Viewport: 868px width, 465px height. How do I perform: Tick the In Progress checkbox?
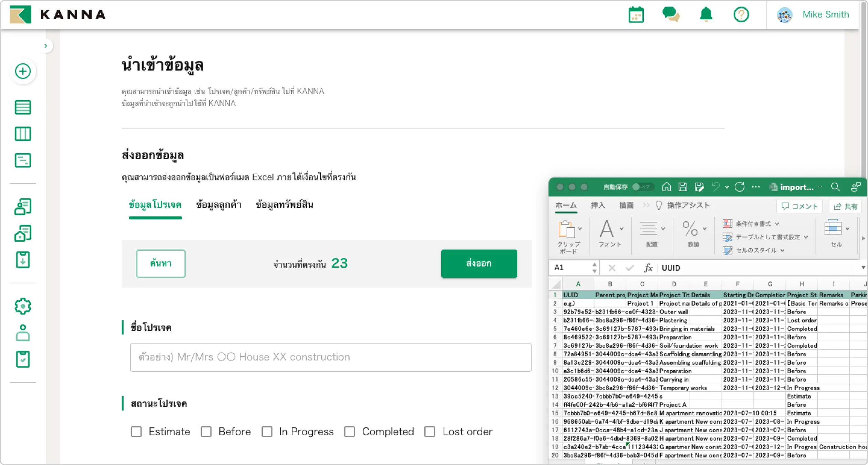coord(267,432)
